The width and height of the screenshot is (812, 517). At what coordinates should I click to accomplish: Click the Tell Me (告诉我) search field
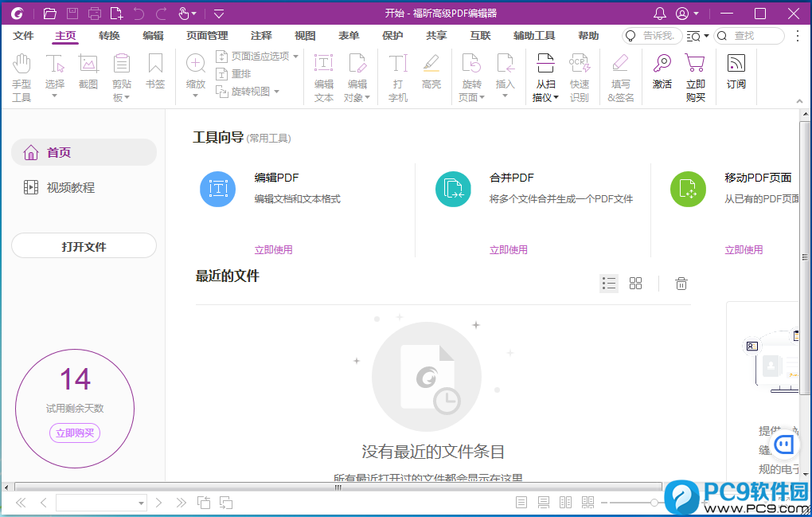pyautogui.click(x=651, y=36)
